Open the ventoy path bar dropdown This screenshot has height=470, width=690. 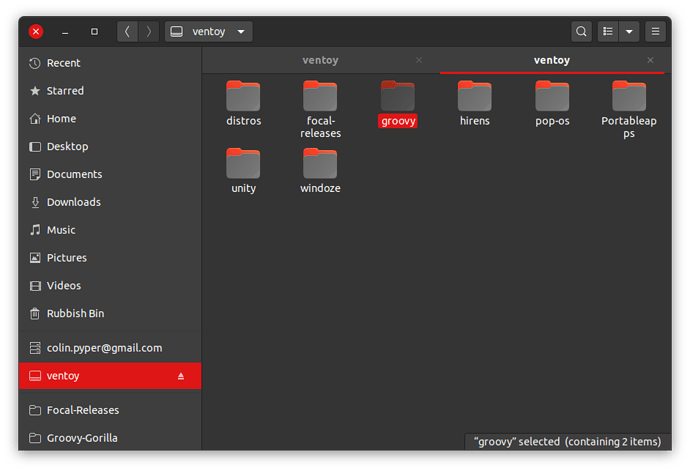tap(209, 32)
